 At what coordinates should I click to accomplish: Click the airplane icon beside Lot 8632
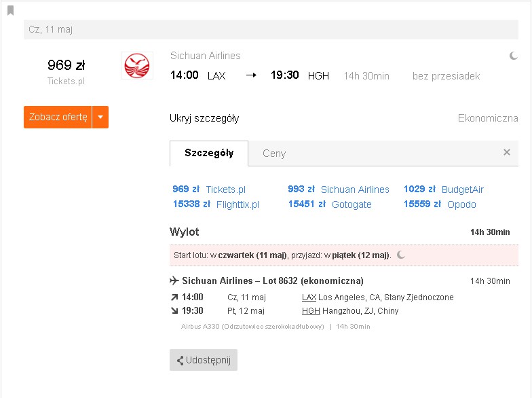tap(174, 281)
